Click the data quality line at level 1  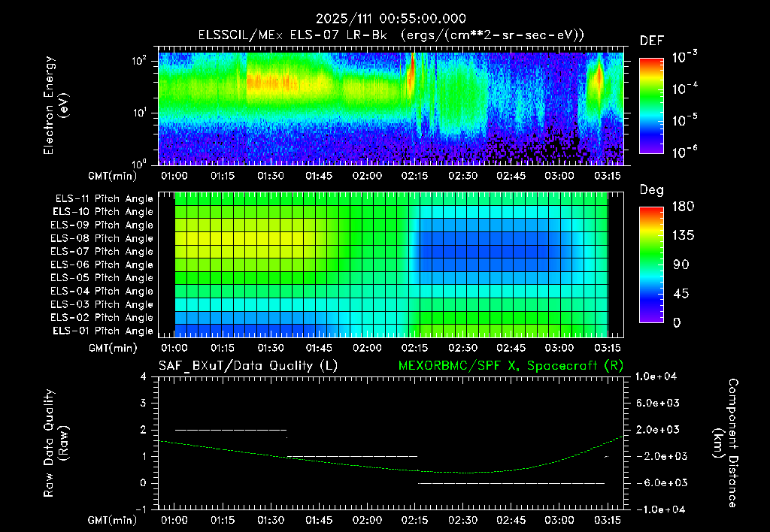(352, 456)
